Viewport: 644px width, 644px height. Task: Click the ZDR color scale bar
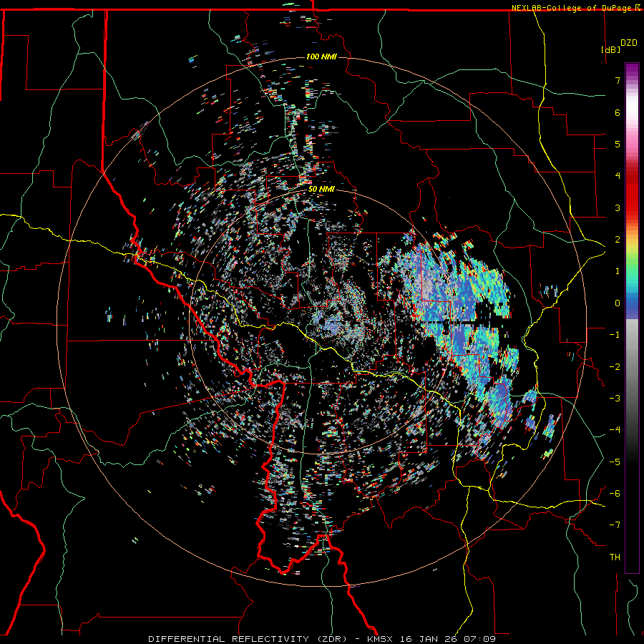coord(632,318)
